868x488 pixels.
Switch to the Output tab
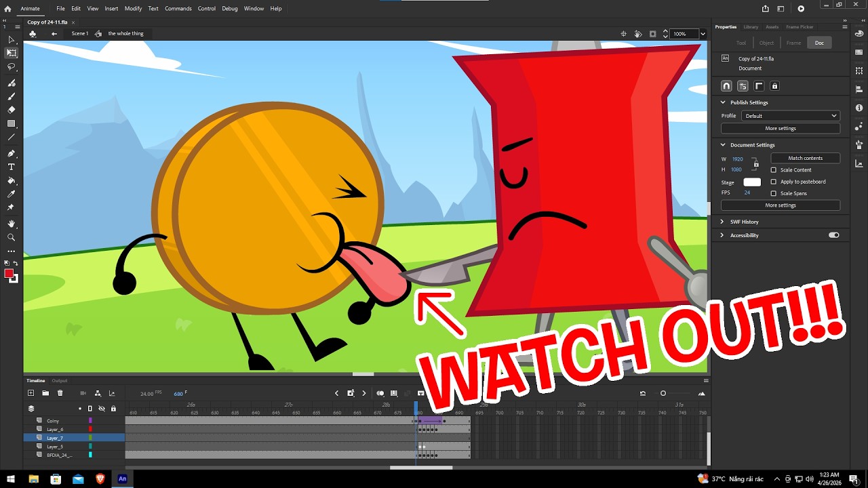60,380
